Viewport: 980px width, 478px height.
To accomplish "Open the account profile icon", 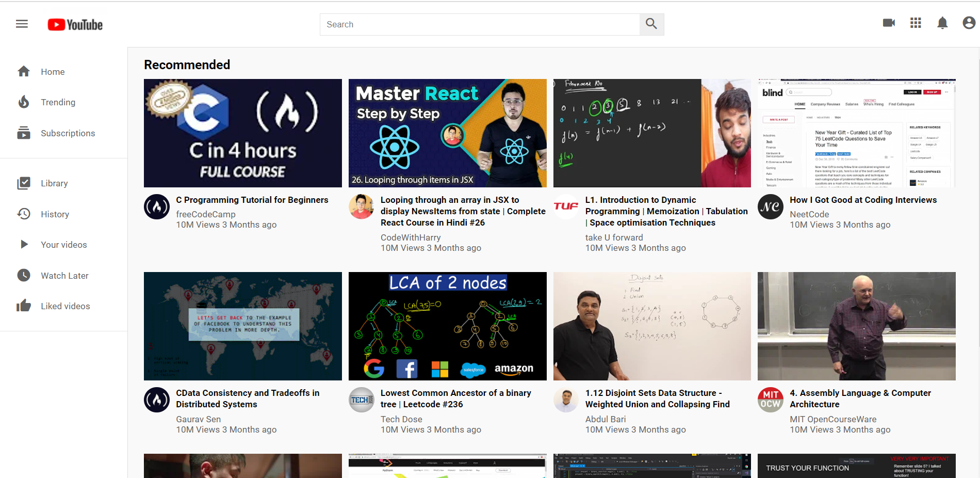I will (x=969, y=23).
